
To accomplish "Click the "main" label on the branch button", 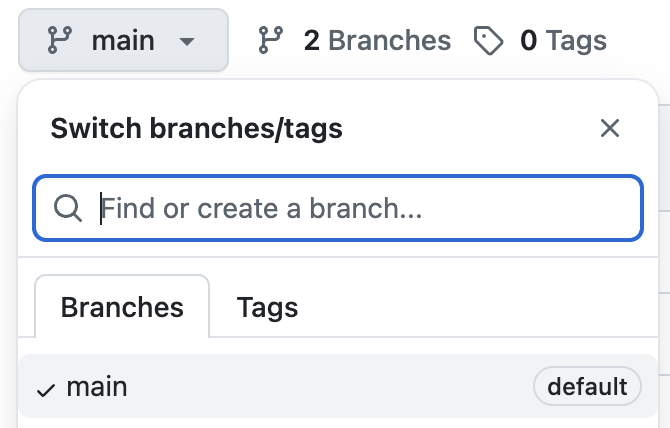I will [123, 41].
